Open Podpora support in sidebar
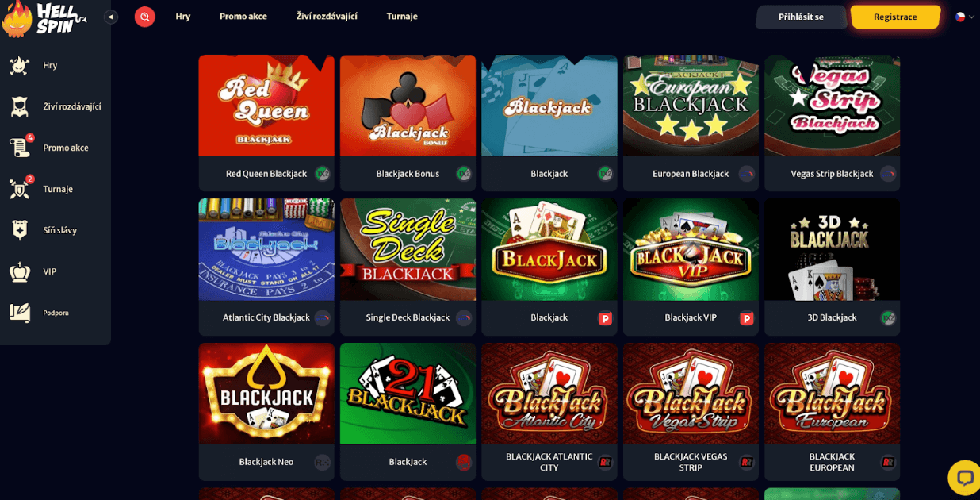 (56, 313)
